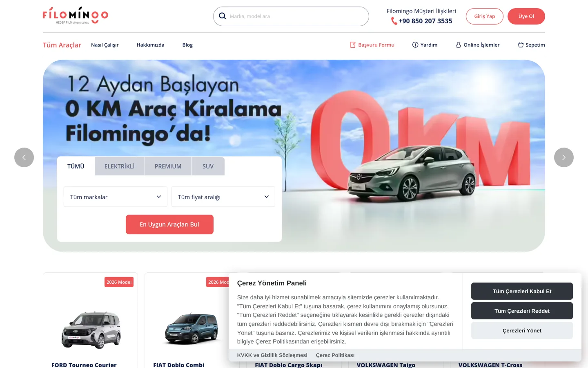The image size is (588, 368).
Task: Switch to the ELEKTRİKLİ tab
Action: point(120,166)
